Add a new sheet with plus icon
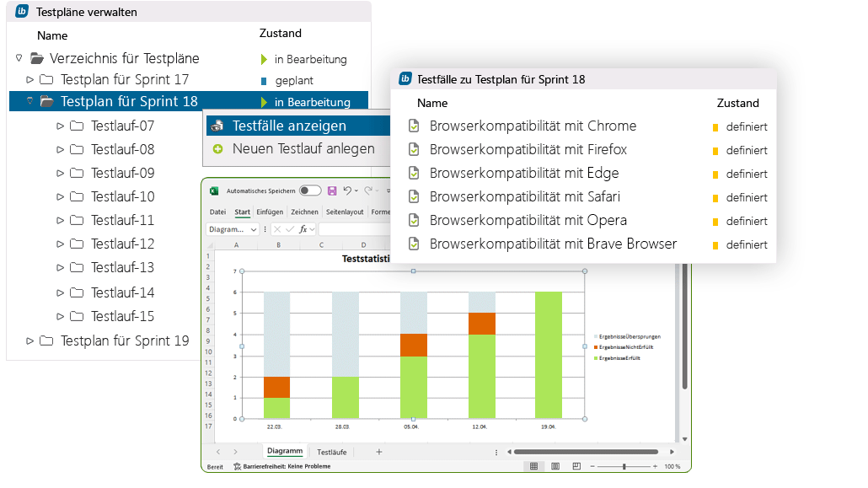 point(378,452)
